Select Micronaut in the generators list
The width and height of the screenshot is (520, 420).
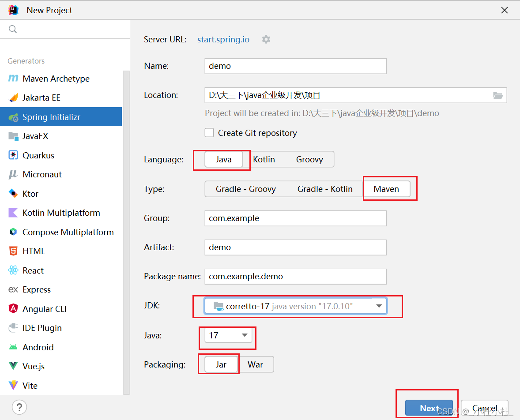[61, 174]
